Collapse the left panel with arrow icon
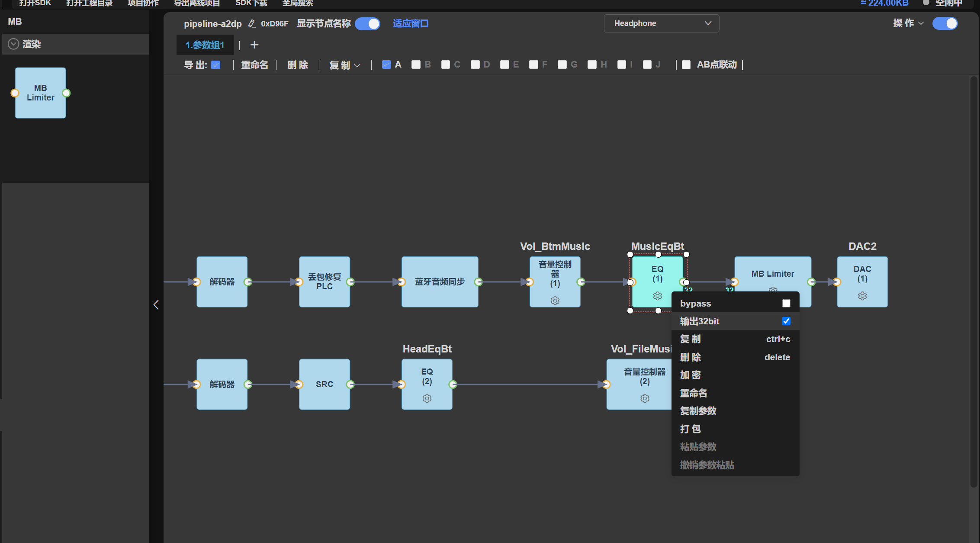Image resolution: width=980 pixels, height=543 pixels. pos(156,305)
